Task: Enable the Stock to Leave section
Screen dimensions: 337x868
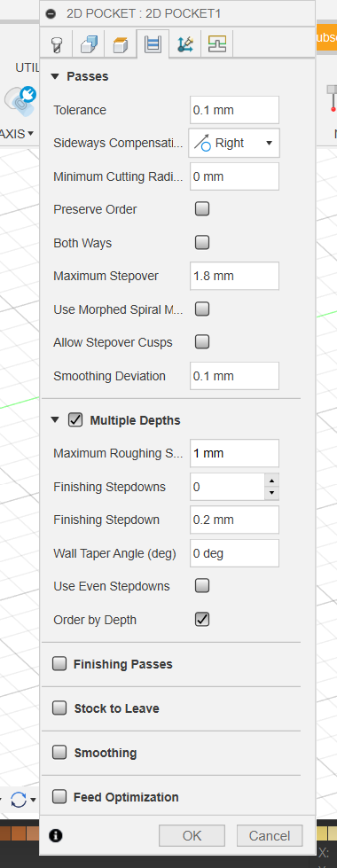Action: click(x=59, y=708)
